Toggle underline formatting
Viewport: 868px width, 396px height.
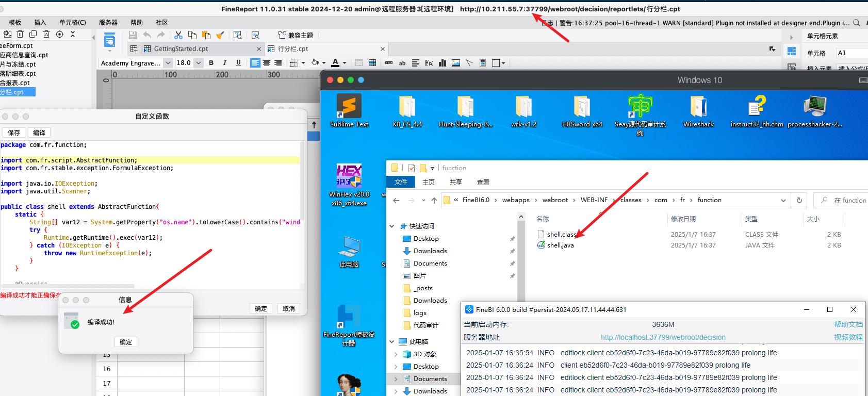[238, 63]
